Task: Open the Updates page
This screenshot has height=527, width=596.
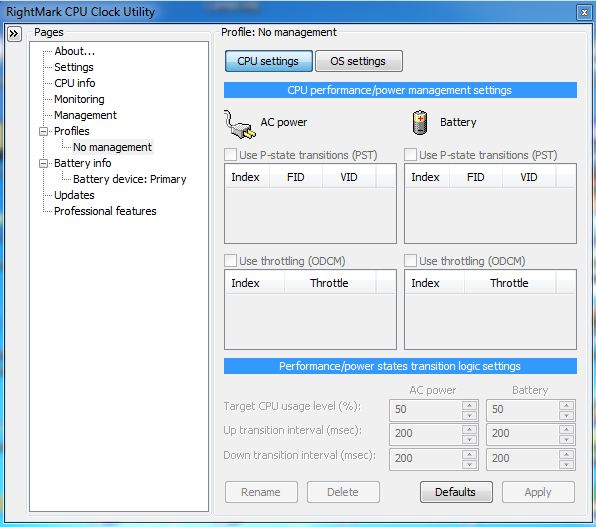Action: [x=74, y=195]
